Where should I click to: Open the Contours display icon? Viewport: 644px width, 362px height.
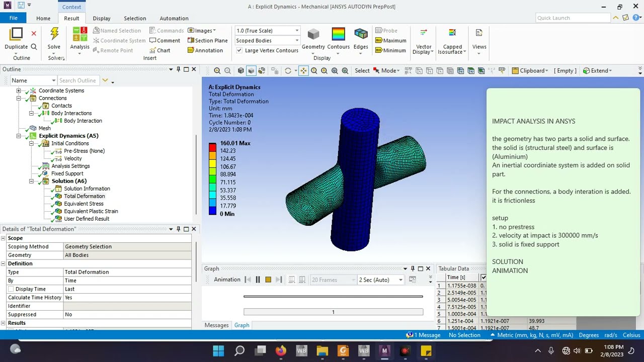[x=338, y=34]
